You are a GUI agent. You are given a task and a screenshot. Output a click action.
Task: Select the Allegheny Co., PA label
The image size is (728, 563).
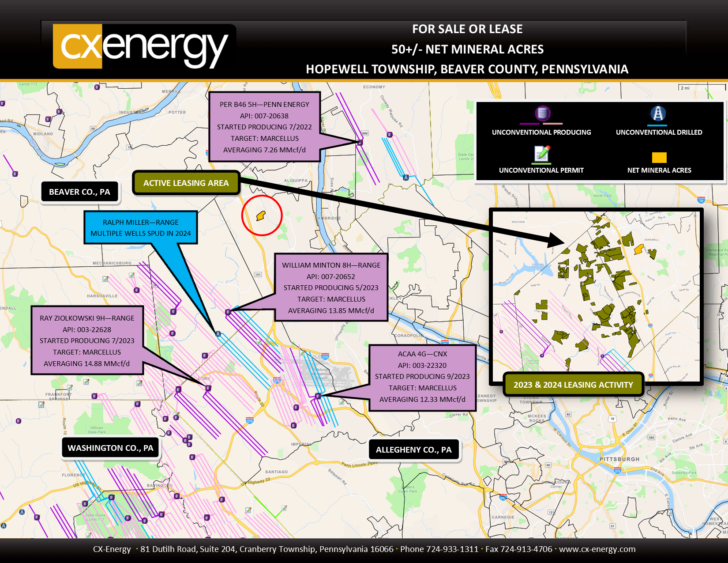414,450
